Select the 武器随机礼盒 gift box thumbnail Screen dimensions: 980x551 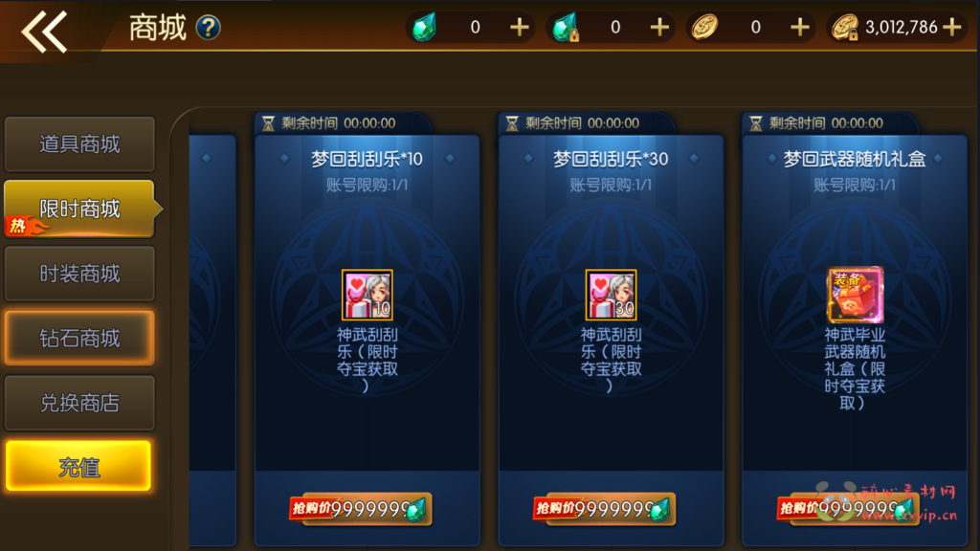coord(855,295)
